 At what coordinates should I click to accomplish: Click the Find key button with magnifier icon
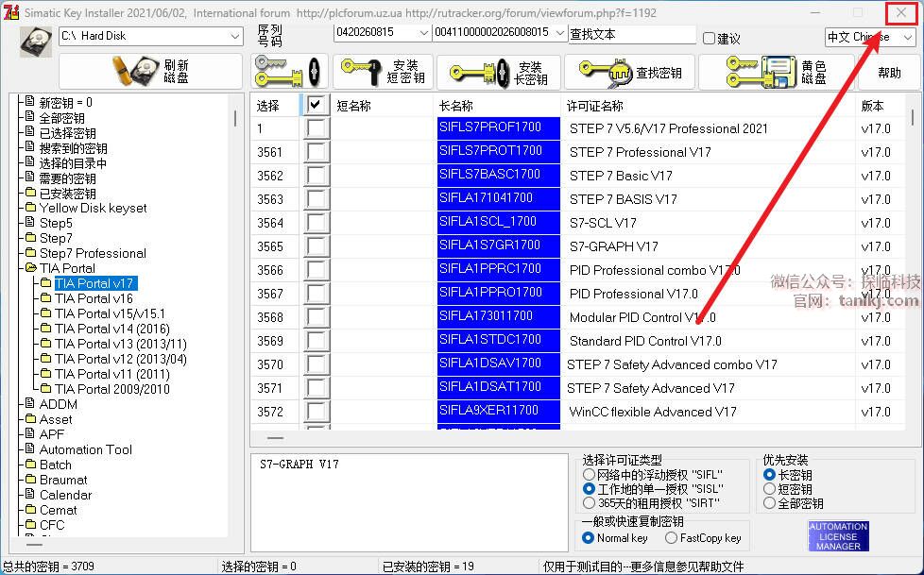click(x=629, y=72)
